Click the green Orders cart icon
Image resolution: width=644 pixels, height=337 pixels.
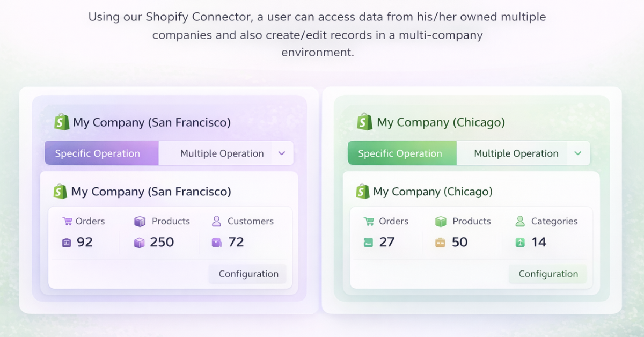coord(369,221)
